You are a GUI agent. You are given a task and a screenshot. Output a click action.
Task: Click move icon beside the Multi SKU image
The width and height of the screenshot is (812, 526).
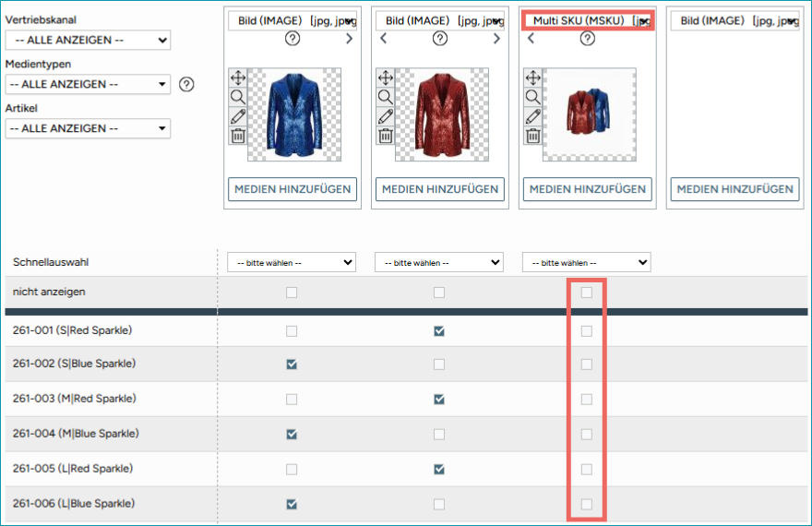[533, 78]
